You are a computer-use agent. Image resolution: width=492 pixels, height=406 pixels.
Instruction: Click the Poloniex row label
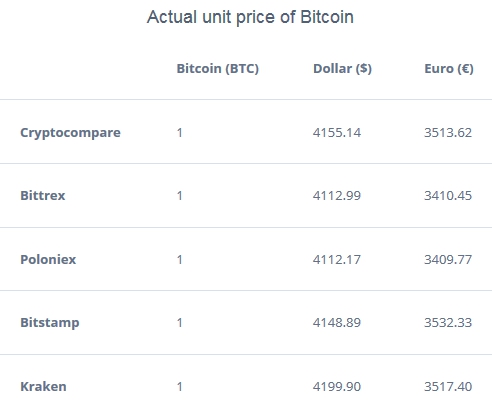48,259
